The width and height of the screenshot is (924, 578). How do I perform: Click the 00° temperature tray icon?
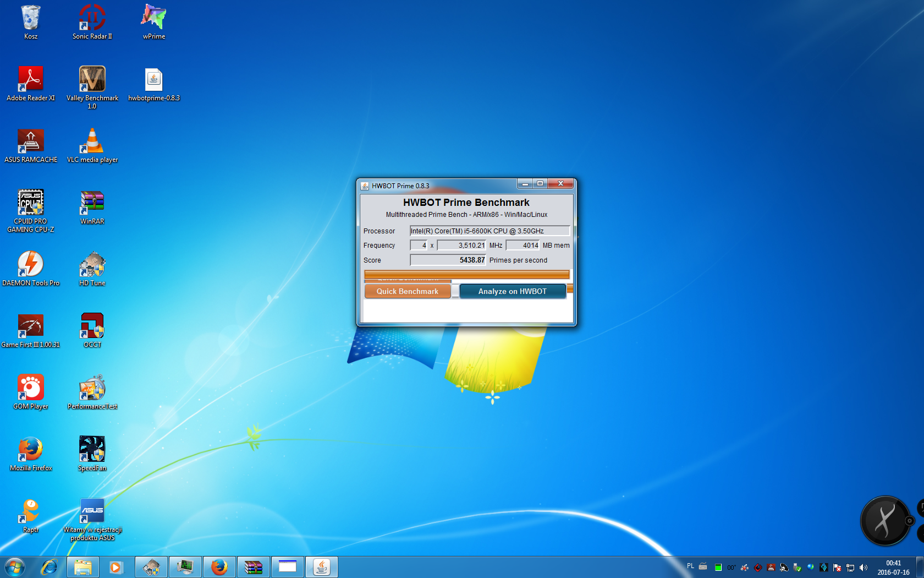732,568
